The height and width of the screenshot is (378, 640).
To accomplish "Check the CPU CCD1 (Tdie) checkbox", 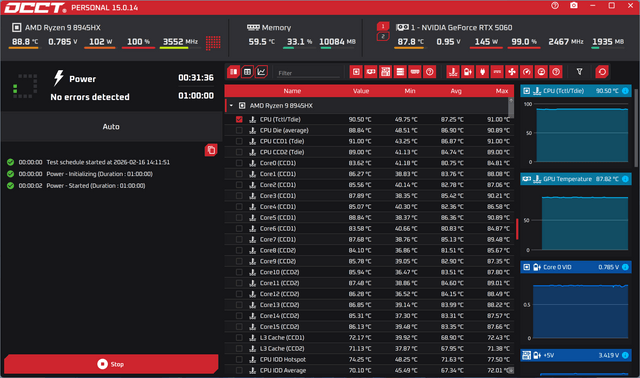I will pyautogui.click(x=239, y=141).
